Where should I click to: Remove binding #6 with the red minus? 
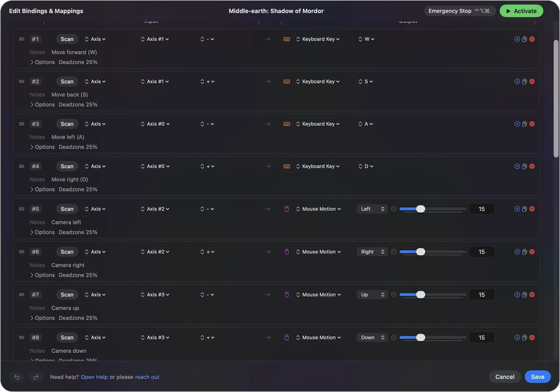[x=532, y=252]
